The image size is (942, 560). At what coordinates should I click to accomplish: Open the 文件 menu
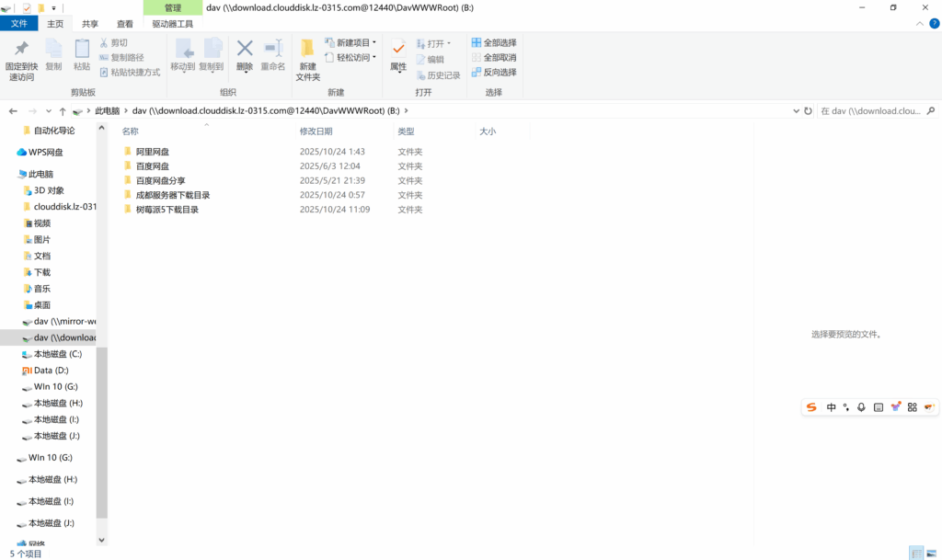19,24
